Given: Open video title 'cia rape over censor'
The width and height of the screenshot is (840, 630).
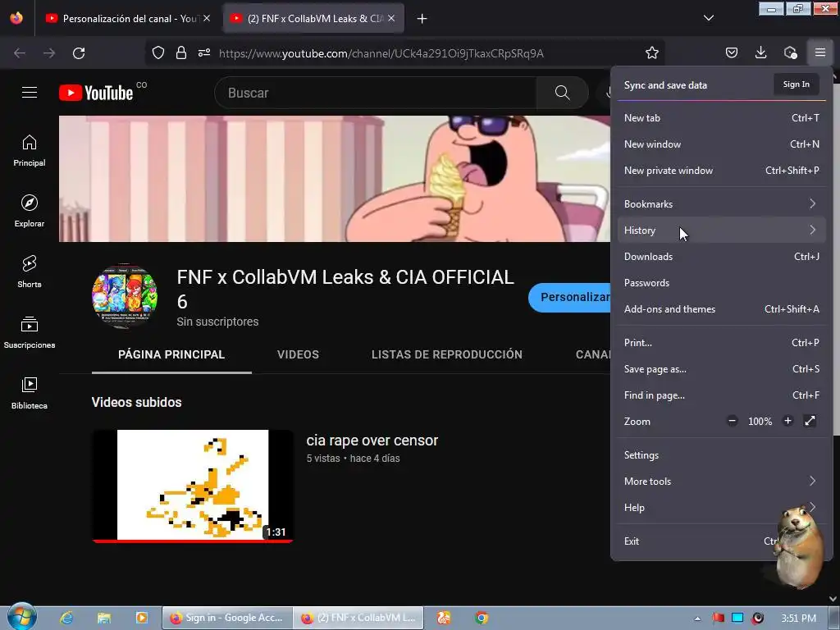Looking at the screenshot, I should click(372, 441).
